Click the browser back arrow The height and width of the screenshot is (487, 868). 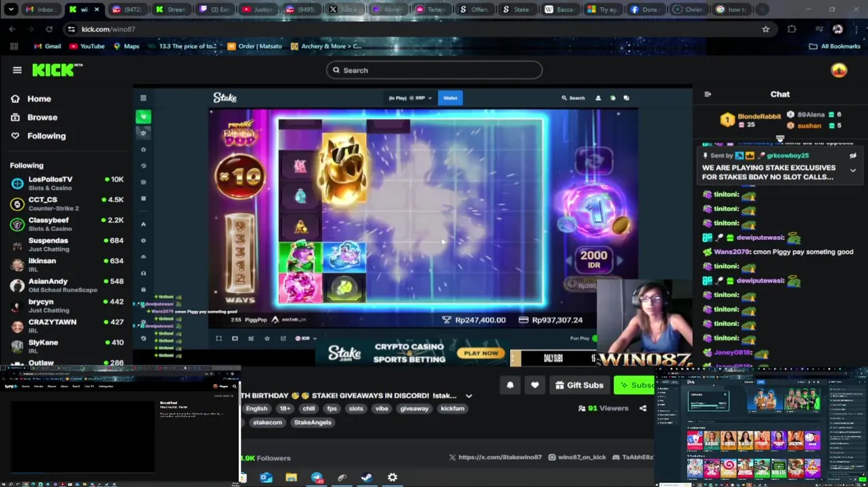coord(12,29)
